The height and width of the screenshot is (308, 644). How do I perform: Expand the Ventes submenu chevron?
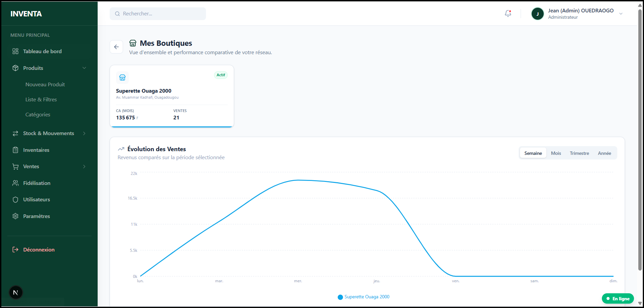pos(84,167)
